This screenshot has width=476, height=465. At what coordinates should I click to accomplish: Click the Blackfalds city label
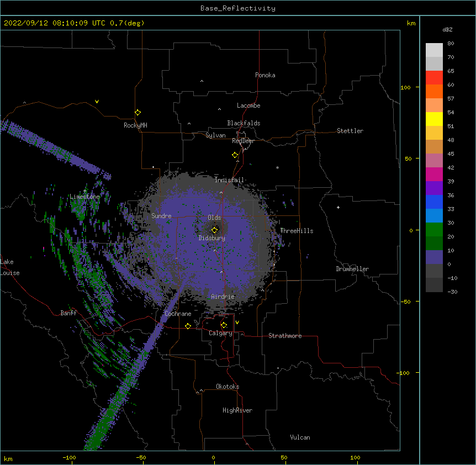pos(244,123)
